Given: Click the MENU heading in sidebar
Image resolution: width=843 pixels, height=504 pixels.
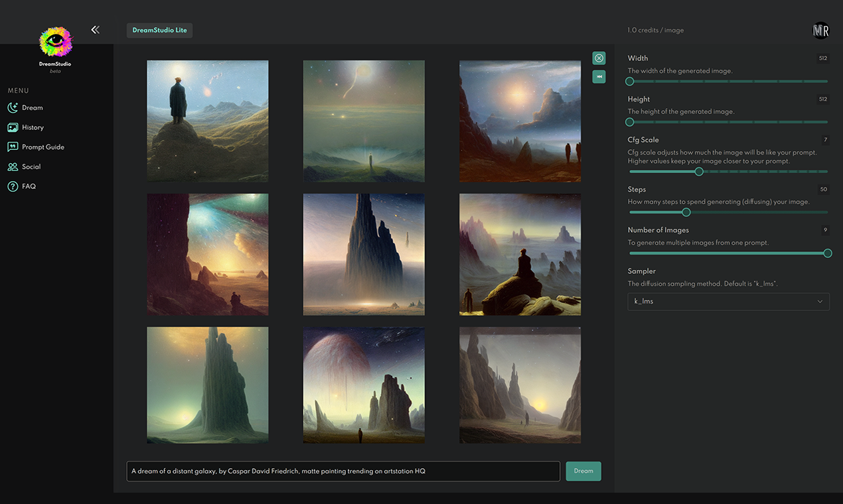Looking at the screenshot, I should coord(19,91).
